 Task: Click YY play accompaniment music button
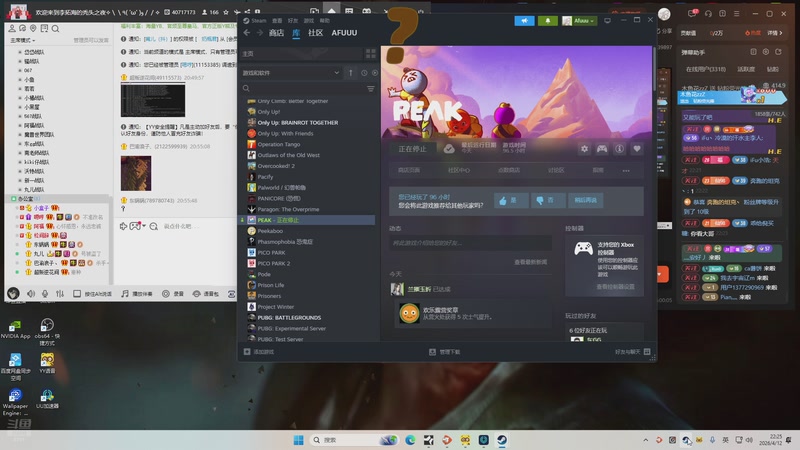(x=137, y=293)
